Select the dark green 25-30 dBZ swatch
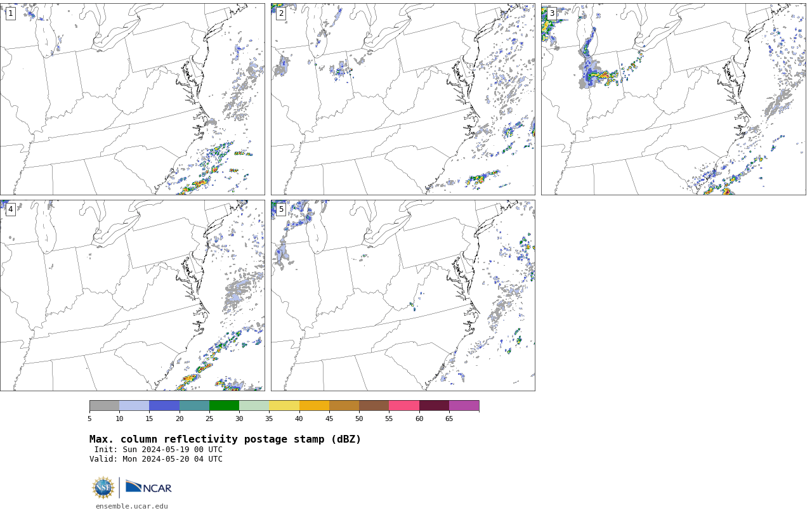The height and width of the screenshot is (513, 812). (x=224, y=406)
